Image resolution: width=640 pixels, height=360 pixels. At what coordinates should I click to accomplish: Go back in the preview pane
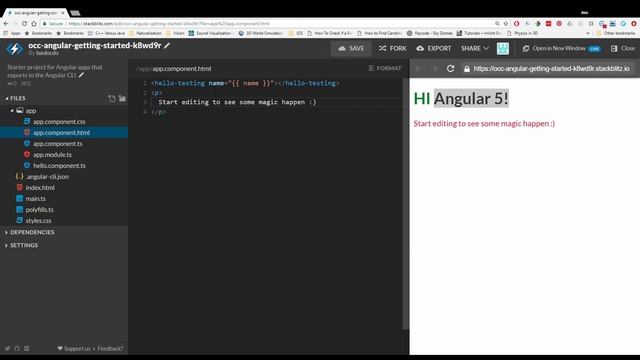point(418,69)
